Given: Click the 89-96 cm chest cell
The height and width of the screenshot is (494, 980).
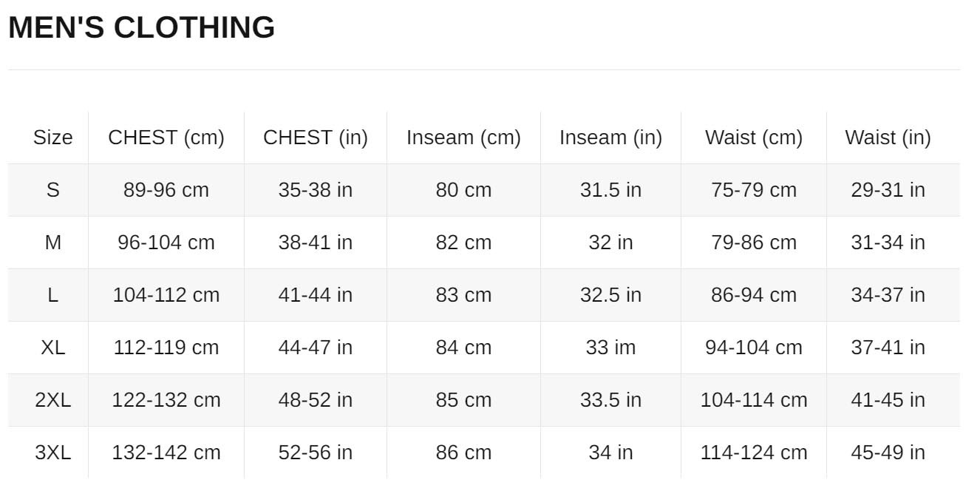Looking at the screenshot, I should pos(166,190).
